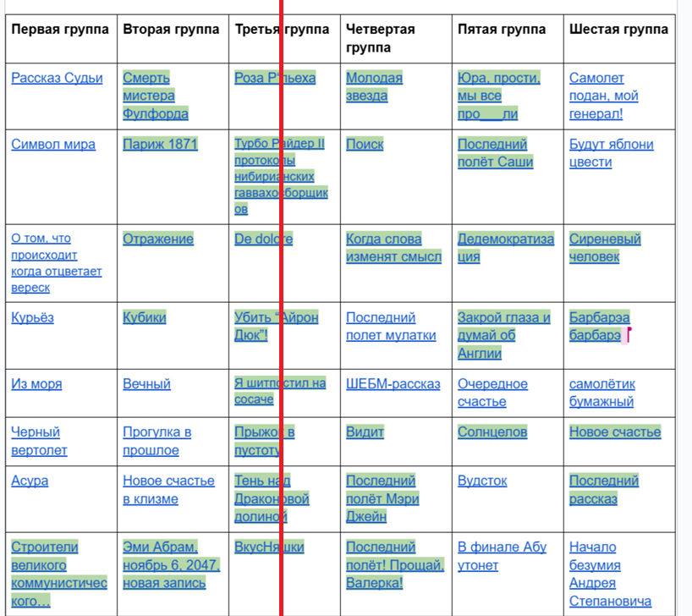Follow the 'Кубики' link
Image resolution: width=692 pixels, height=616 pixels.
point(145,317)
